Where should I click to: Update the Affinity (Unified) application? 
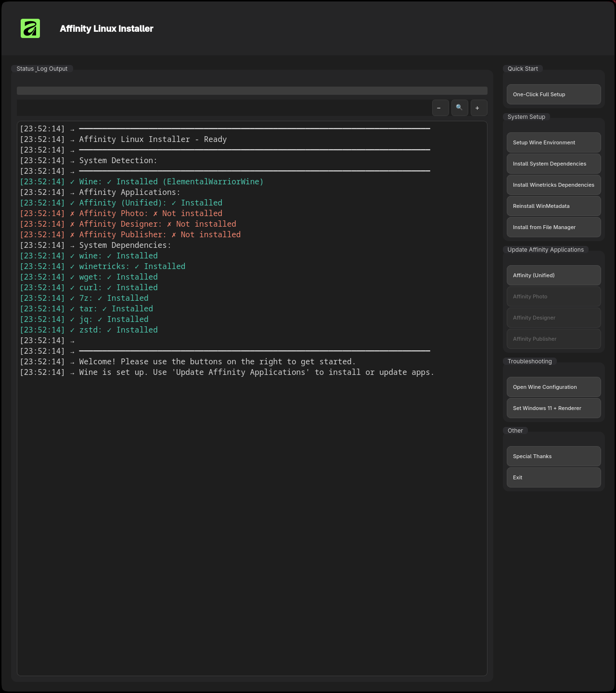coord(554,275)
